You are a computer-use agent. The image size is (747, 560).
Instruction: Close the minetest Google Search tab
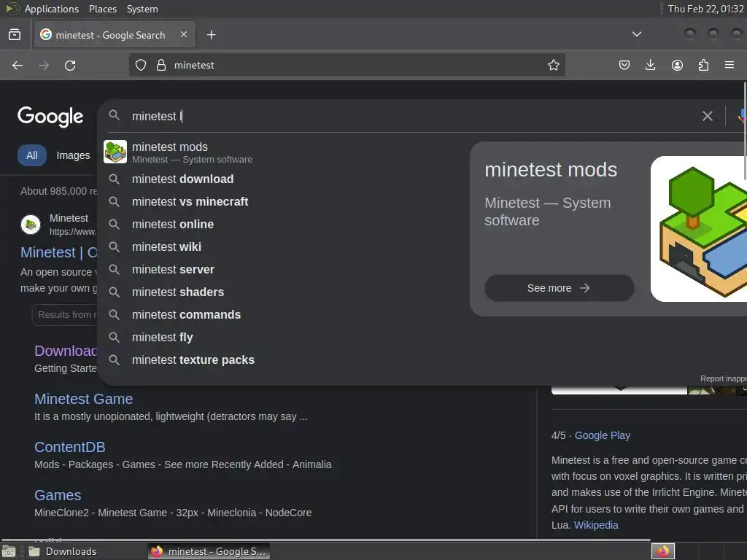[183, 34]
